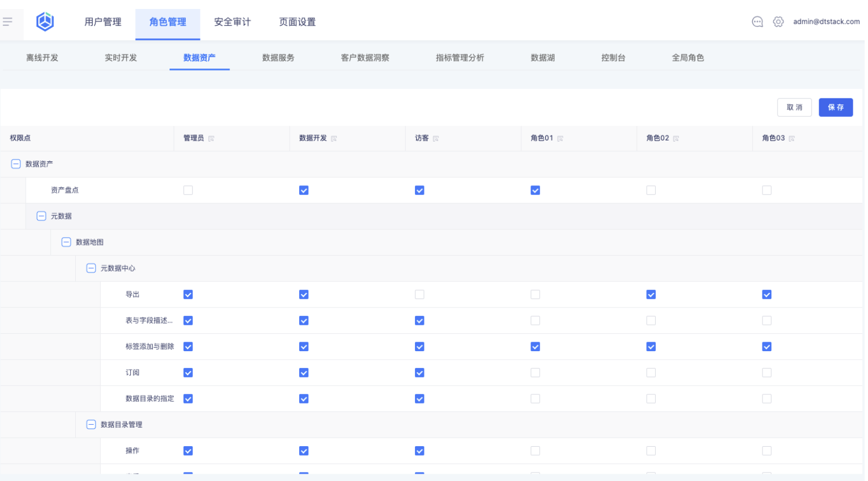
Task: Switch to the 客户数据洞察 tab
Action: 365,58
